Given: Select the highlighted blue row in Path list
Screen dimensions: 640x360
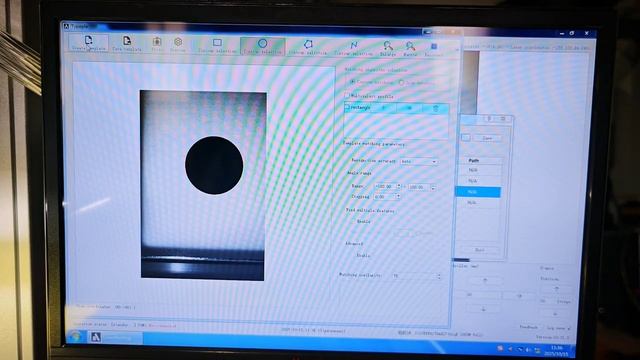Looking at the screenshot, I should (x=478, y=192).
